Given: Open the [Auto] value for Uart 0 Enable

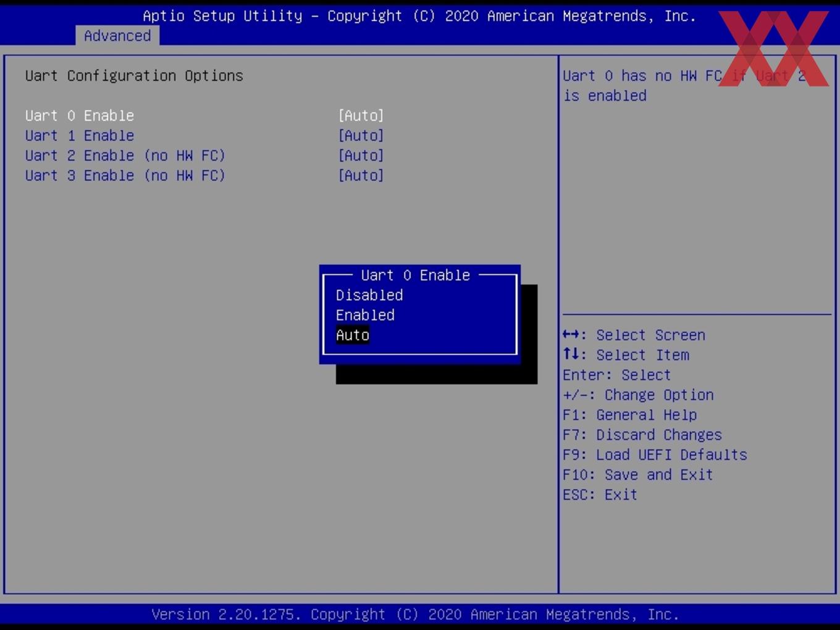Looking at the screenshot, I should [361, 115].
